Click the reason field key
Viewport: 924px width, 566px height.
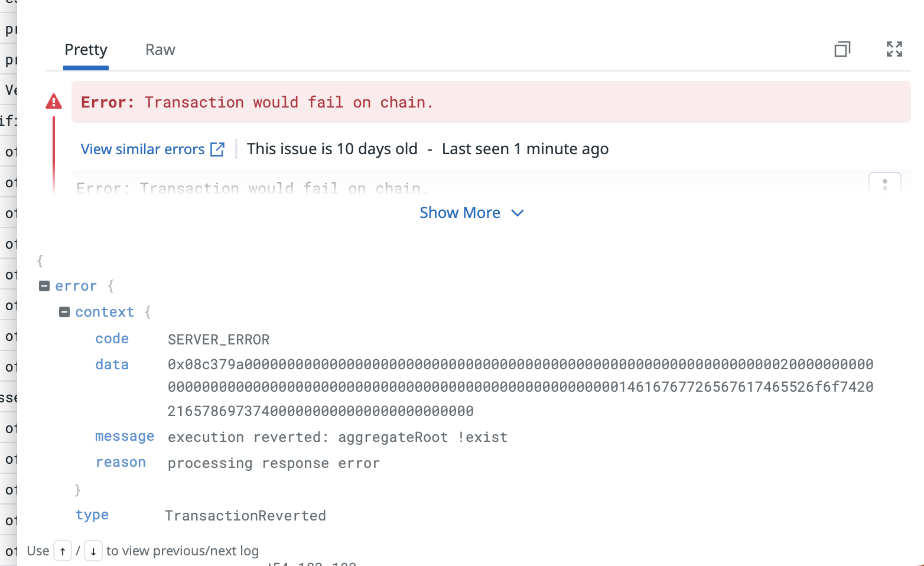point(121,463)
